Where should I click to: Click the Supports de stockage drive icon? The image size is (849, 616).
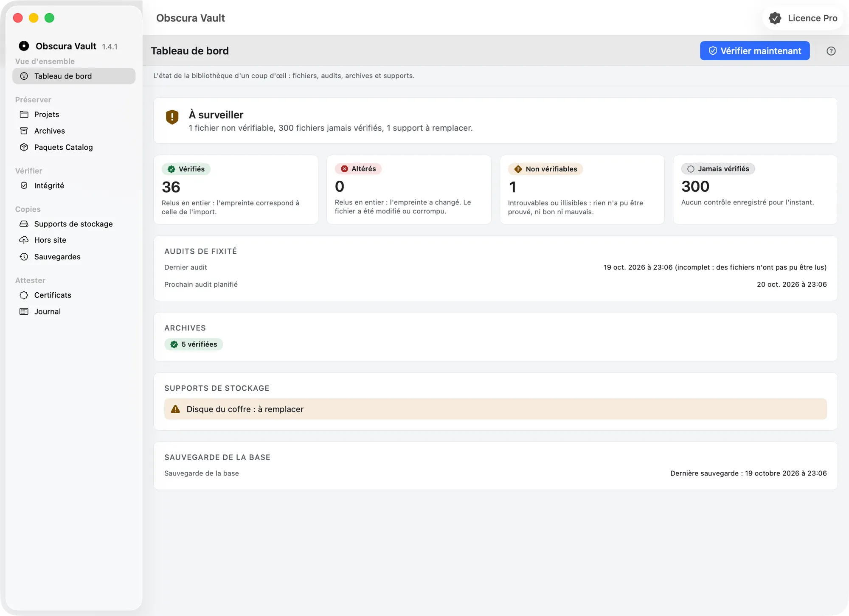point(24,224)
